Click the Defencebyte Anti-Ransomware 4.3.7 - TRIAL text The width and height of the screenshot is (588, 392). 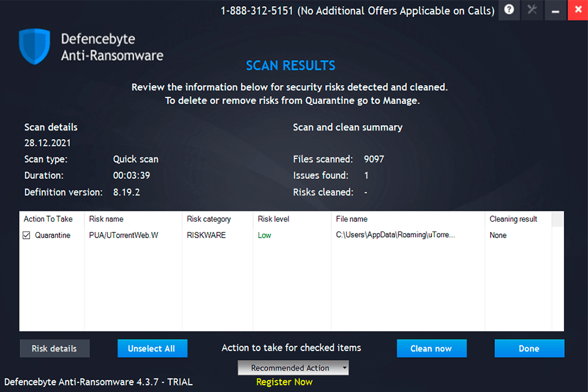[x=98, y=382]
